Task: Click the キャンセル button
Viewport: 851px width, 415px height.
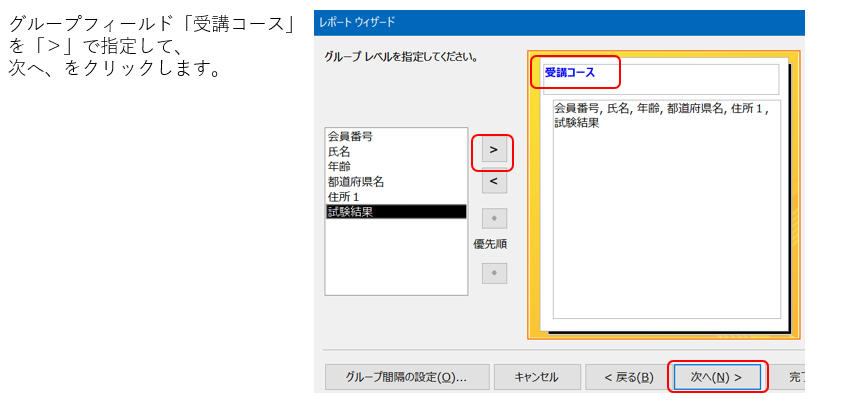Action: point(536,377)
